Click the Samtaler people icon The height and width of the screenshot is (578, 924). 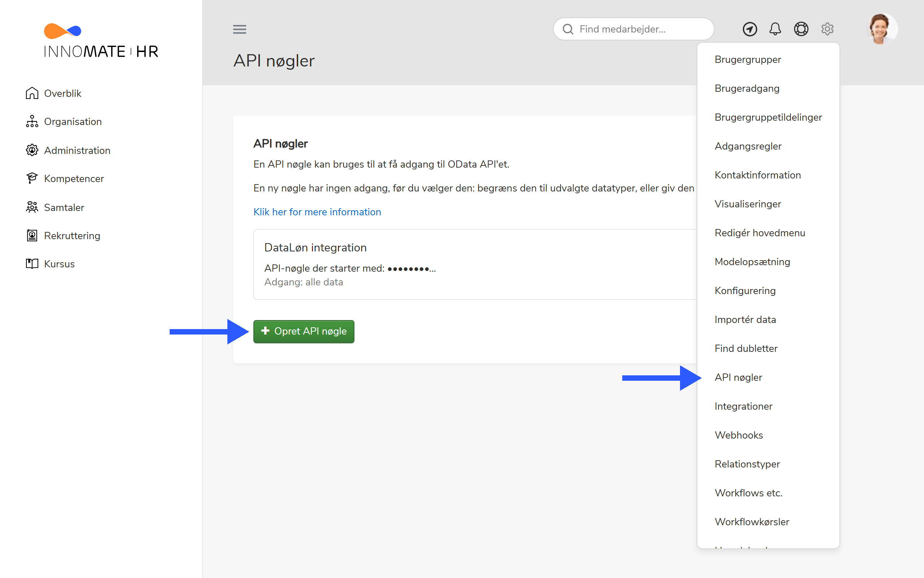pyautogui.click(x=32, y=207)
